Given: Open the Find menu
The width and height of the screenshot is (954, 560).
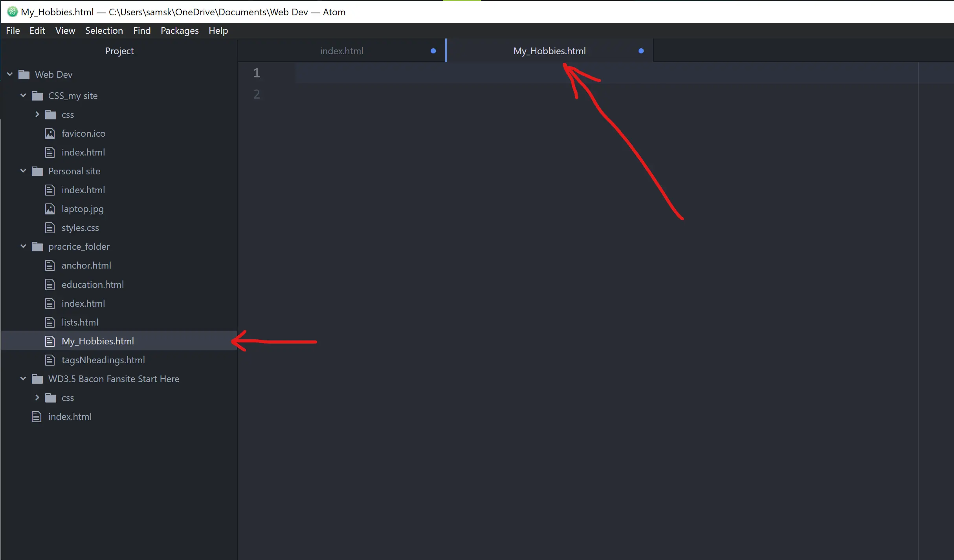Looking at the screenshot, I should tap(142, 31).
